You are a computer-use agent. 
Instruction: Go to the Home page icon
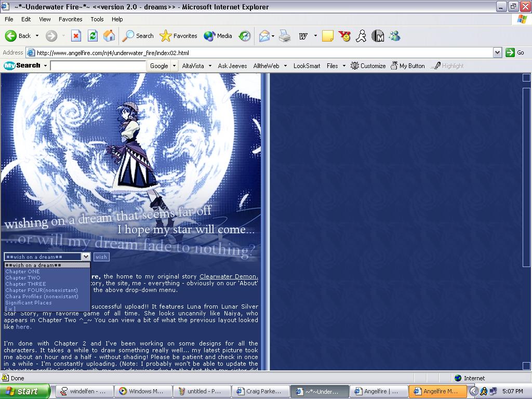[109, 36]
